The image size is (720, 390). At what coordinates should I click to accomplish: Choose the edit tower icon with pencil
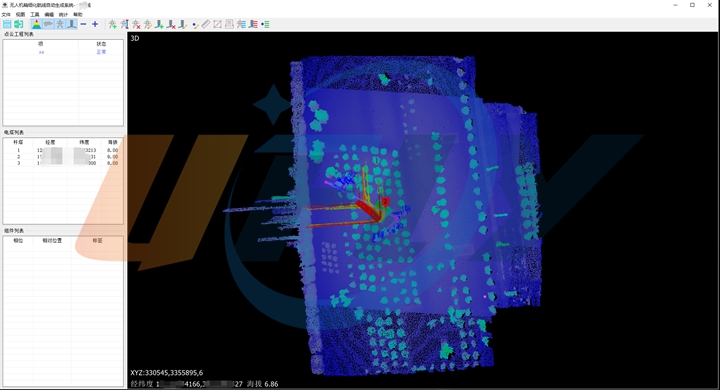[x=147, y=24]
